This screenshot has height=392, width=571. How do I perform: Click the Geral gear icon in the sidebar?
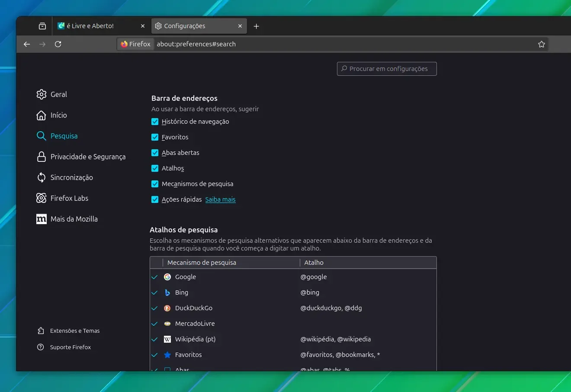click(42, 94)
